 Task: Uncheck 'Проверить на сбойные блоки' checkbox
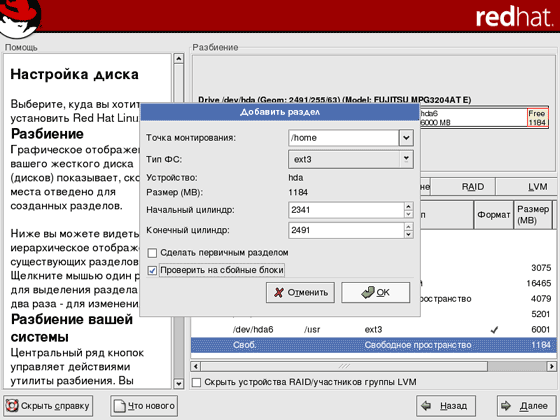tap(152, 270)
